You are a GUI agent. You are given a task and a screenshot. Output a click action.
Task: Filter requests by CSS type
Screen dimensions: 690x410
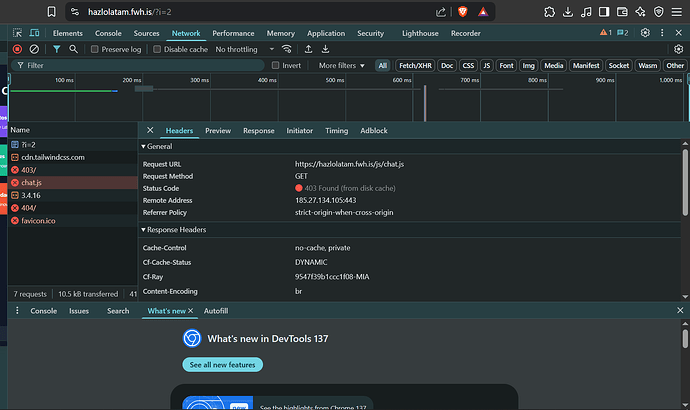[468, 66]
